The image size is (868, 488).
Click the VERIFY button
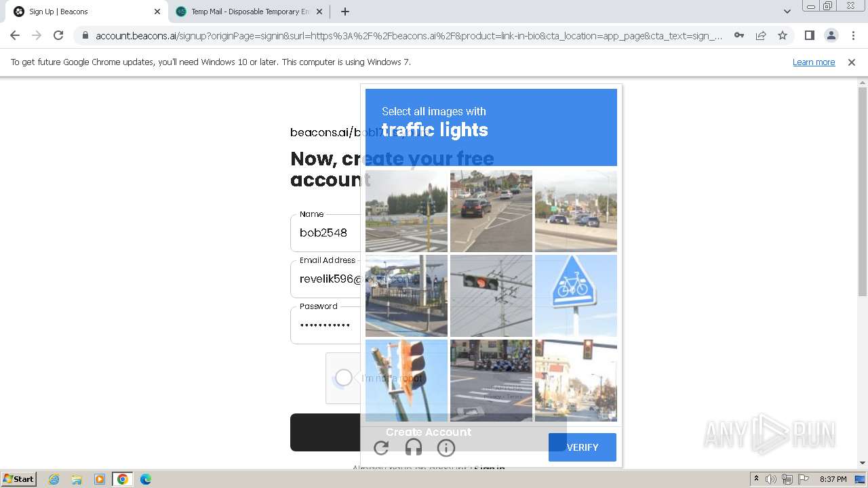[x=583, y=447]
